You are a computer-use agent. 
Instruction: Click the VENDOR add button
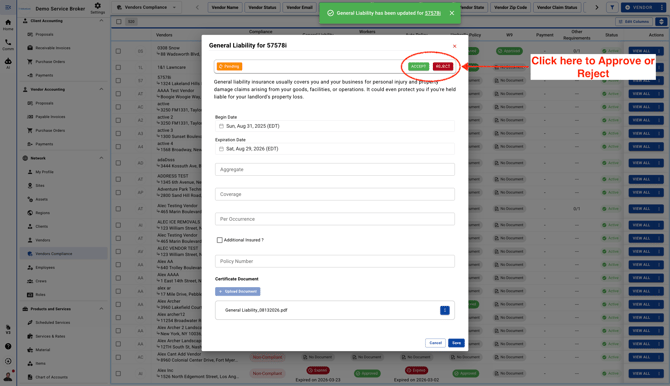639,7
